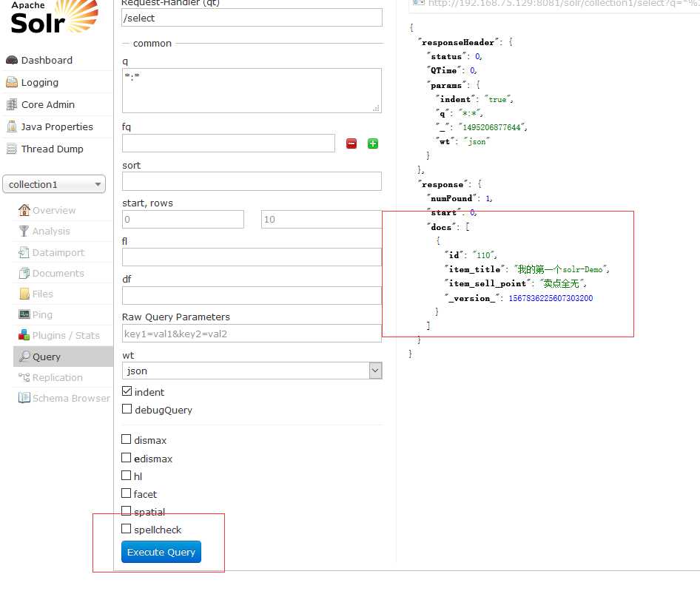Click the Execute Query button
This screenshot has width=700, height=591.
[161, 552]
